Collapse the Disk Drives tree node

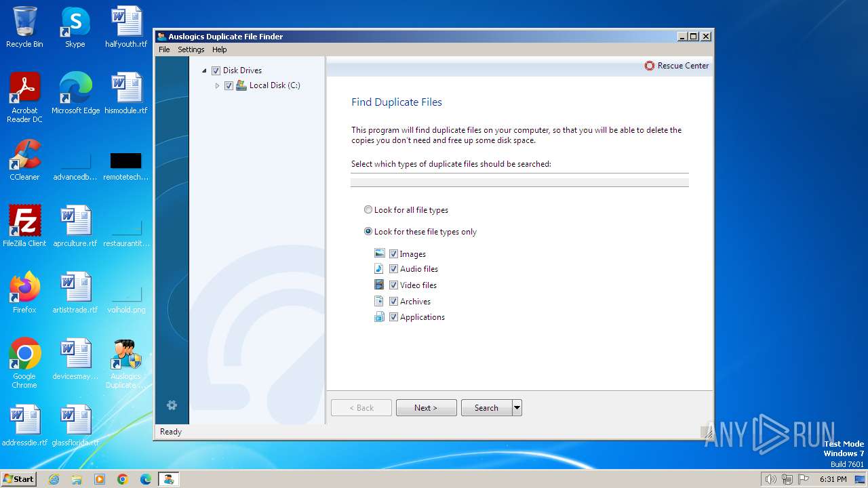tap(204, 70)
